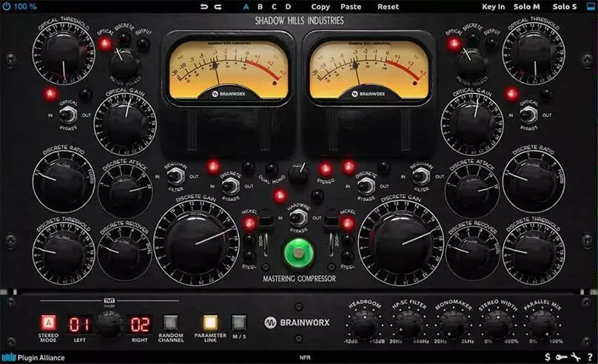Open the key license icon
Screen dimensions: 598x364
(561, 357)
